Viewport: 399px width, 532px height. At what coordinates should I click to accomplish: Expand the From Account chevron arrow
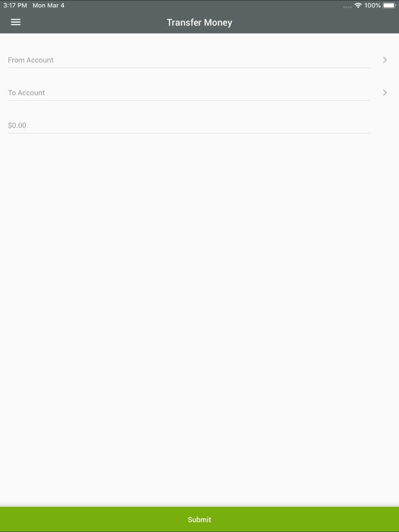click(x=385, y=60)
